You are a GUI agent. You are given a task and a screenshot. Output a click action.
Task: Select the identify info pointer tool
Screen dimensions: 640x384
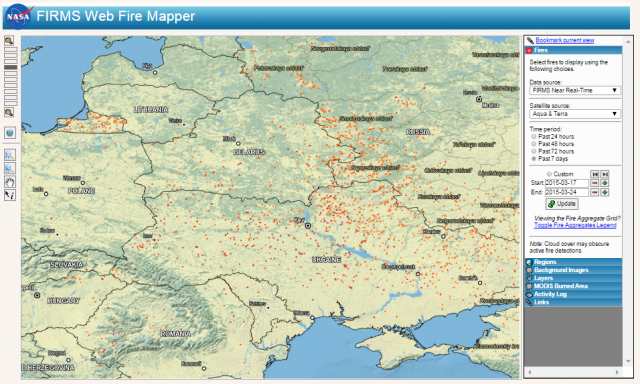pos(10,195)
